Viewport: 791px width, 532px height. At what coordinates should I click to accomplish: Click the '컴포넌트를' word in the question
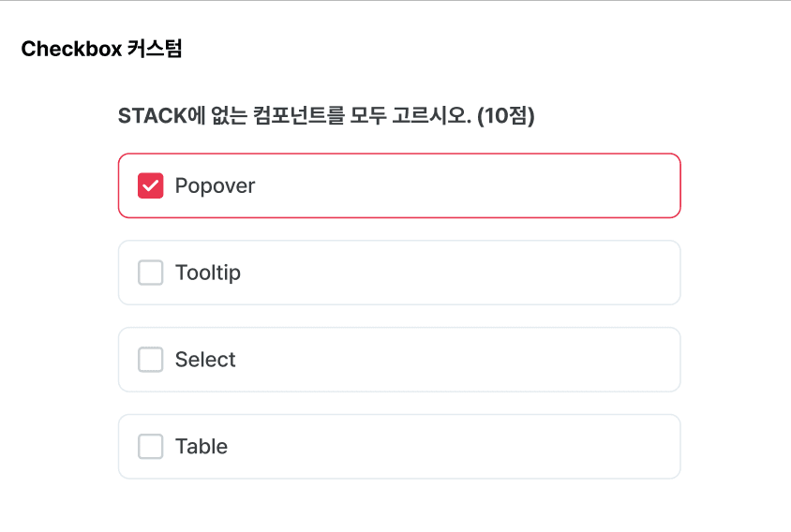299,115
